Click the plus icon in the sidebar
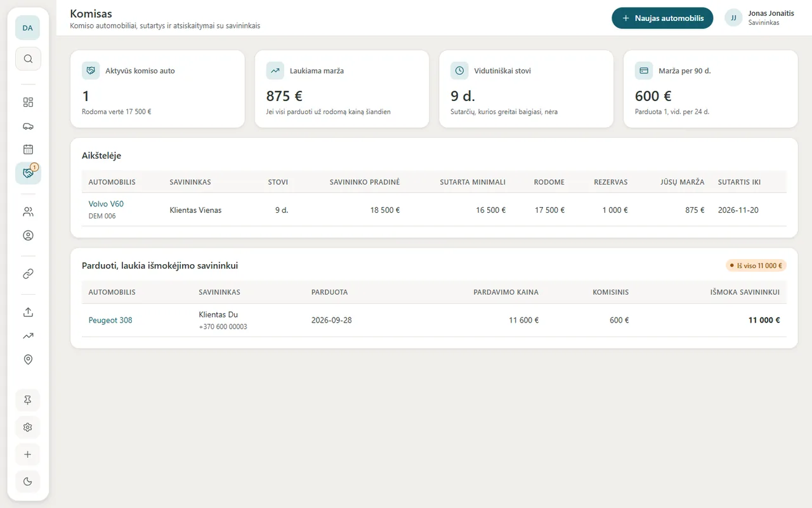812x508 pixels. [28, 455]
